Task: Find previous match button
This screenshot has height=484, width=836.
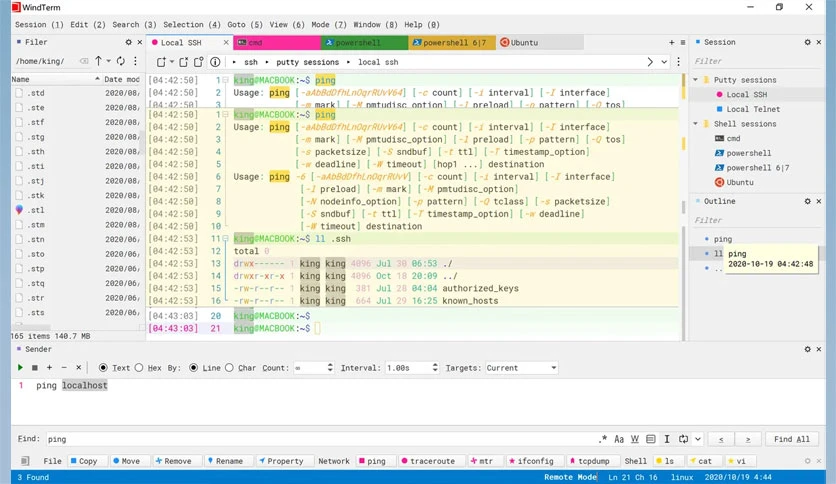Action: pyautogui.click(x=721, y=439)
